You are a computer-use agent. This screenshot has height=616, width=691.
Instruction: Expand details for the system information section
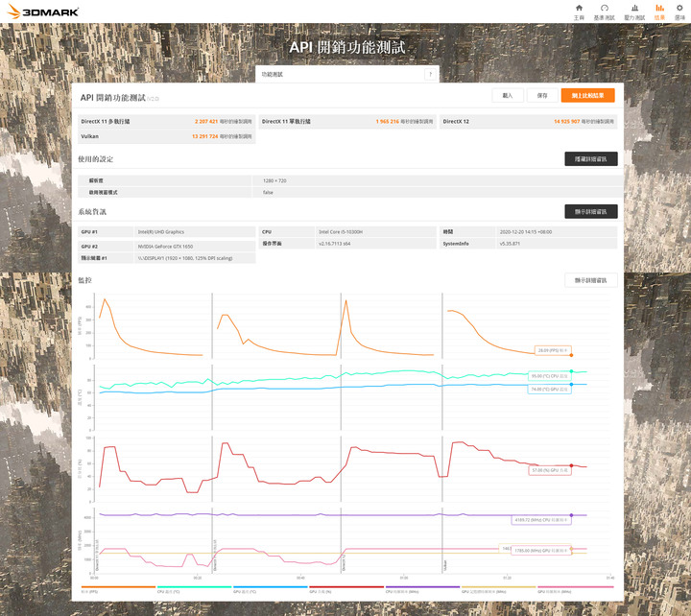[590, 211]
